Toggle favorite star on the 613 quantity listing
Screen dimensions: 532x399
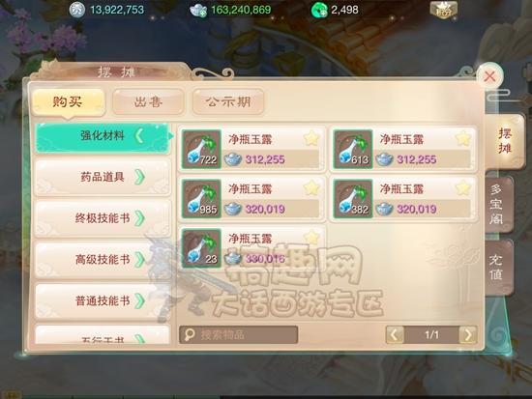(x=463, y=139)
